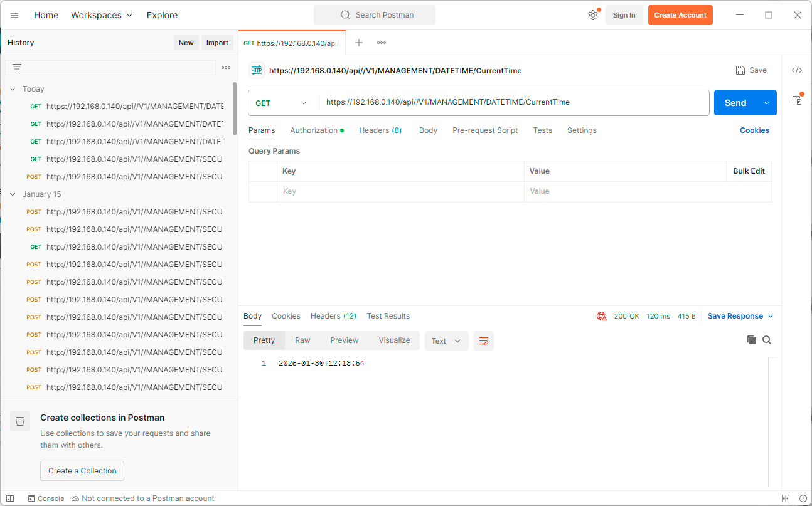This screenshot has width=812, height=506.
Task: Select the Raw response view
Action: pos(302,340)
